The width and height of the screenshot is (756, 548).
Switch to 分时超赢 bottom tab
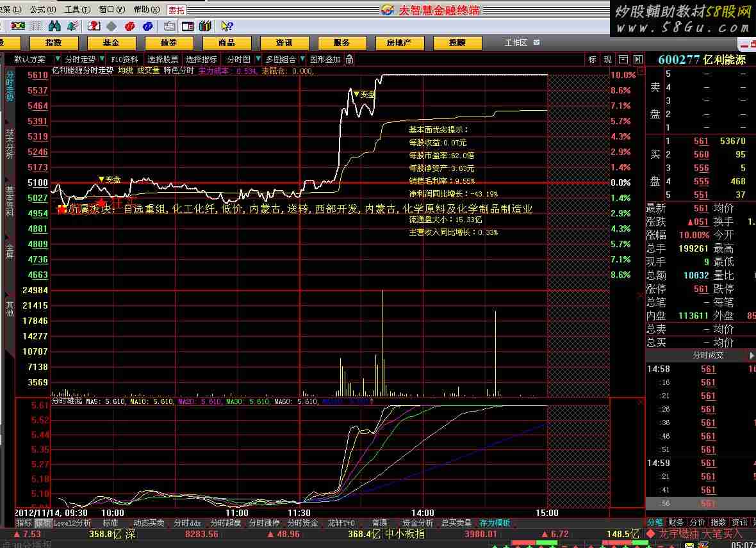pyautogui.click(x=226, y=523)
